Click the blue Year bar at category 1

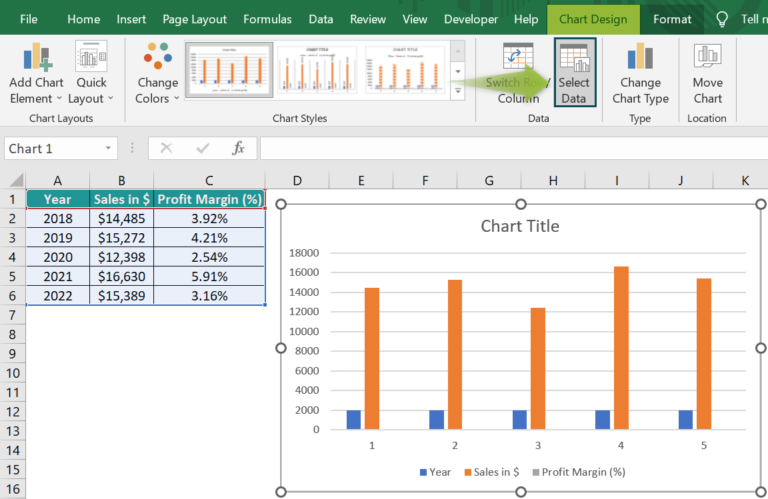point(354,420)
